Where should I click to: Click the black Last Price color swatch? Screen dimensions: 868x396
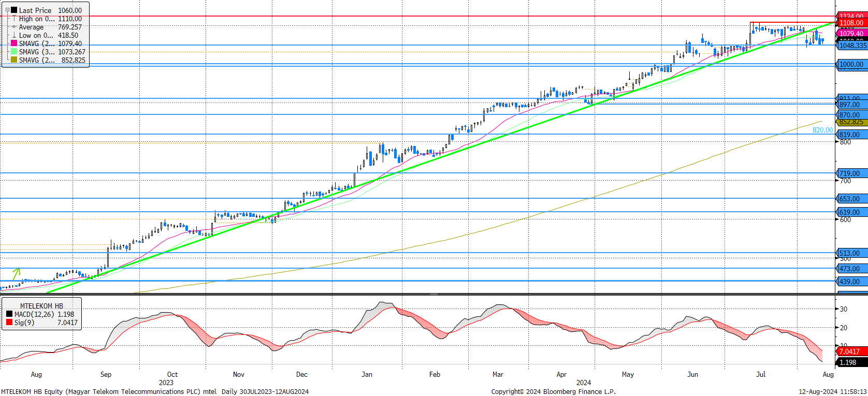point(14,10)
